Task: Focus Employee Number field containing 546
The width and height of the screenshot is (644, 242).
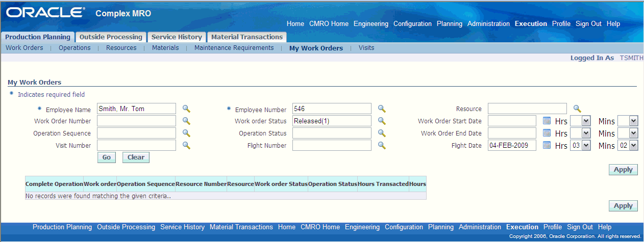Action: click(x=332, y=109)
